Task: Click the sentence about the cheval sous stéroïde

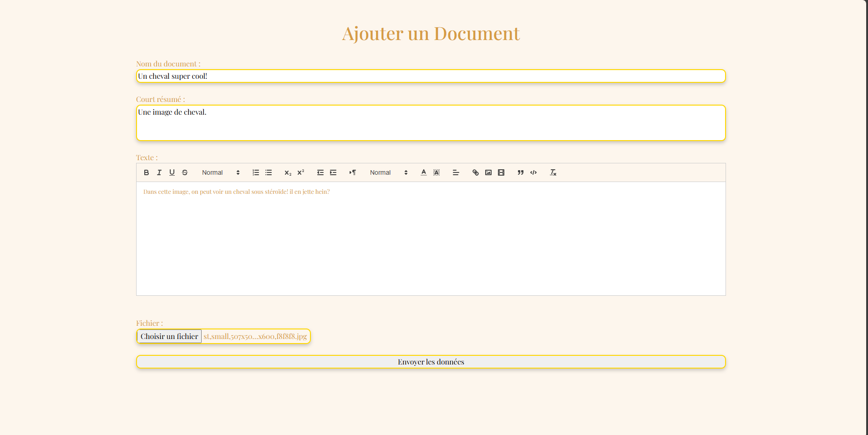Action: click(237, 192)
